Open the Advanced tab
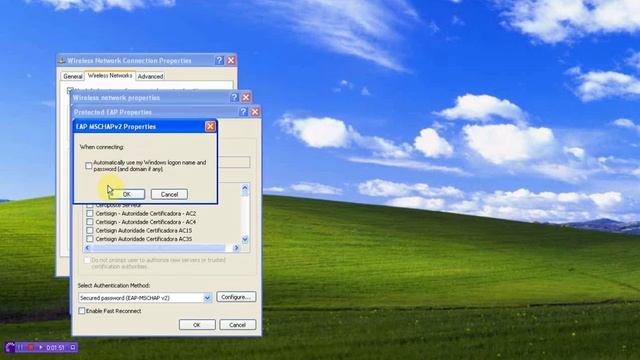 (x=150, y=76)
